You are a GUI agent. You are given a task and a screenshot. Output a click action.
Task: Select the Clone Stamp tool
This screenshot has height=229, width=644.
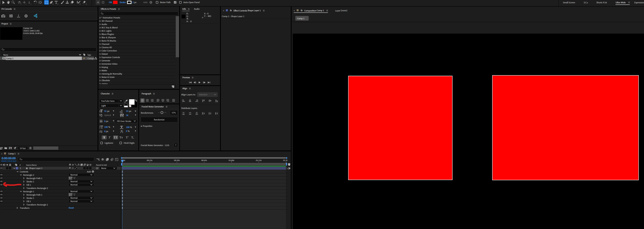[67, 3]
